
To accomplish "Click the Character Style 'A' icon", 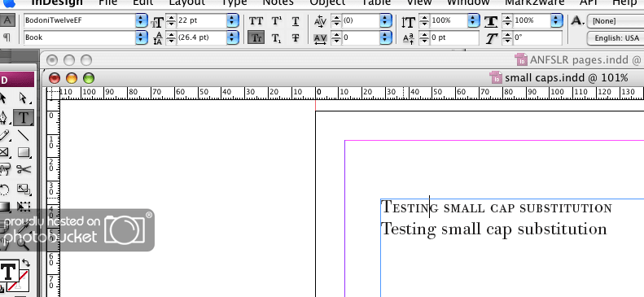I will tap(577, 20).
